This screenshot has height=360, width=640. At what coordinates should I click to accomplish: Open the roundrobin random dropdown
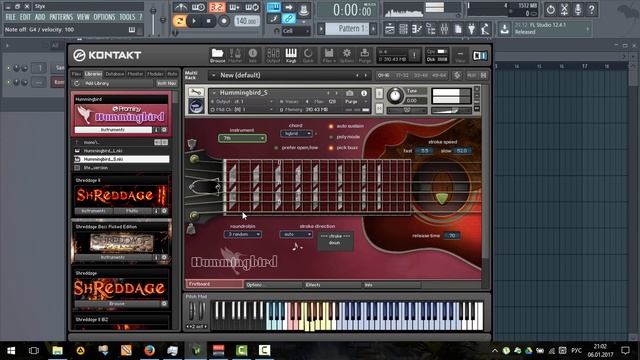coord(242,234)
